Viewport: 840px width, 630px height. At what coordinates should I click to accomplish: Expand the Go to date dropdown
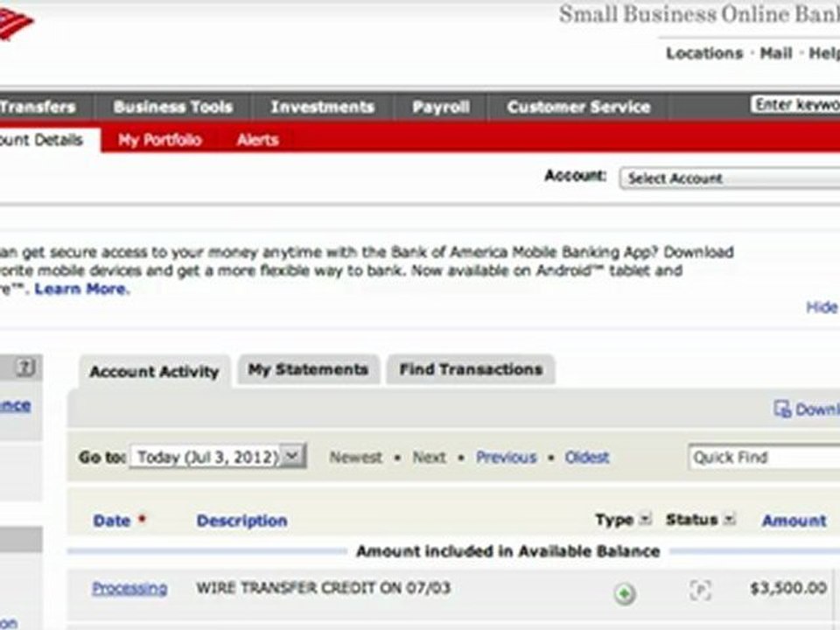292,456
